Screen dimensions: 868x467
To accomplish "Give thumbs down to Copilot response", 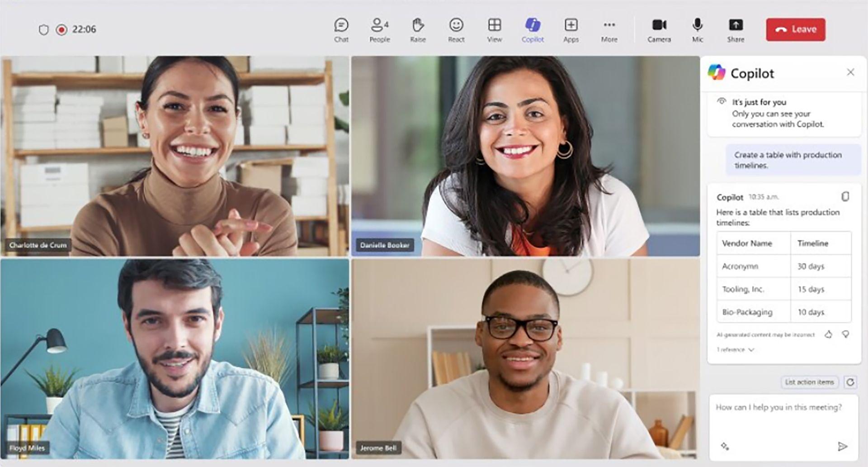I will point(845,334).
